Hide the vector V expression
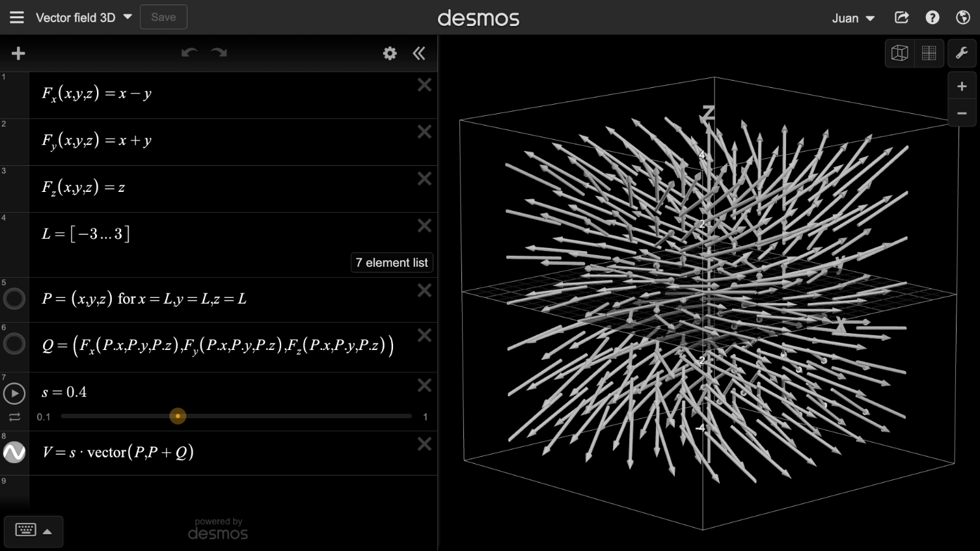This screenshot has width=980, height=551. [14, 452]
